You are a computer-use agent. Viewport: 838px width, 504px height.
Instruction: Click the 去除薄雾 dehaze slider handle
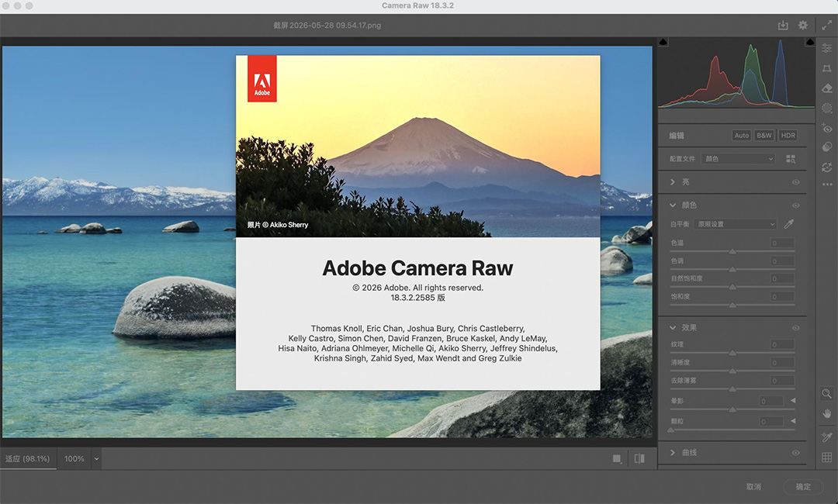(732, 389)
